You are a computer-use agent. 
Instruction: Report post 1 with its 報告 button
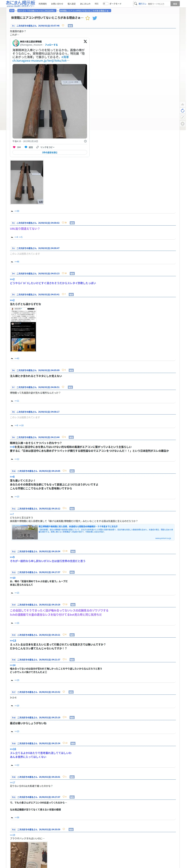(x=70, y=26)
